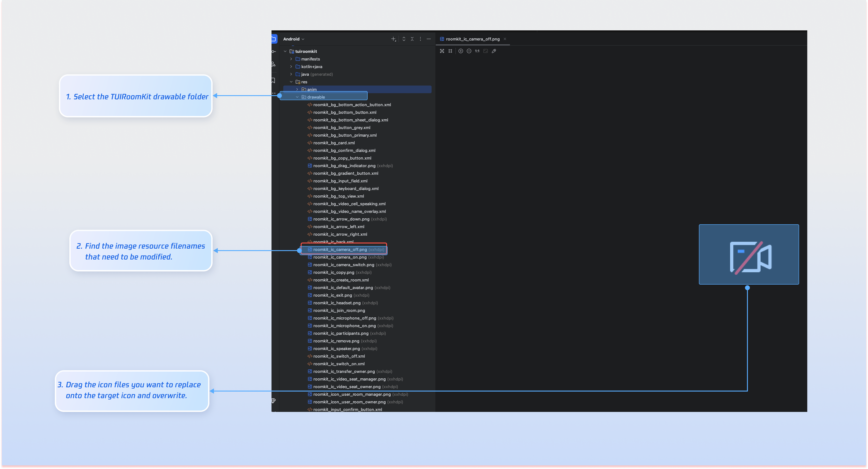Close the roomkit_ic_camera_off.png tab

click(x=505, y=39)
